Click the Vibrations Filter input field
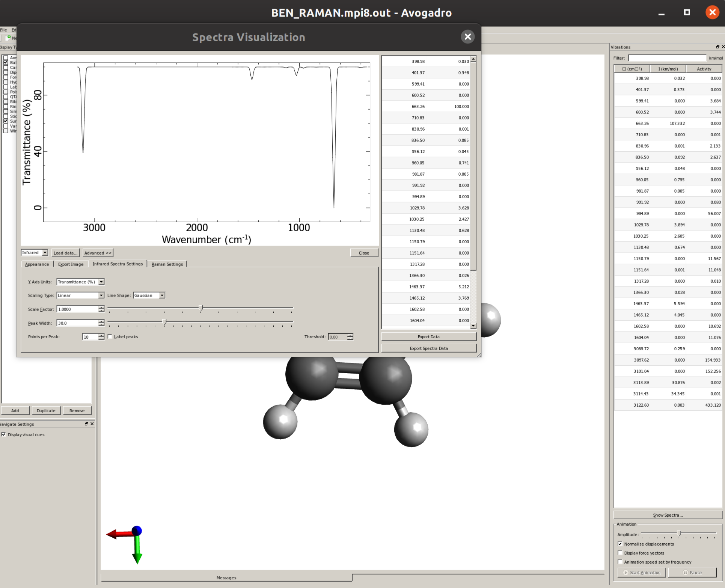 point(666,58)
